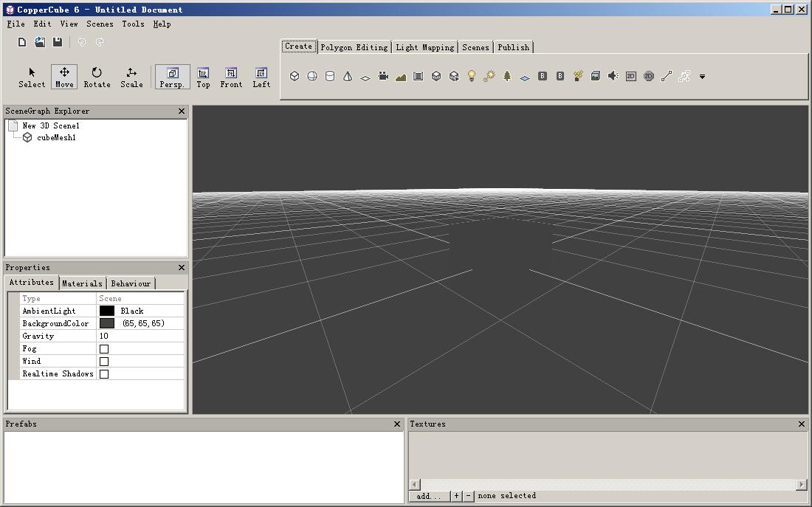Click the grayed path node icon

click(684, 76)
